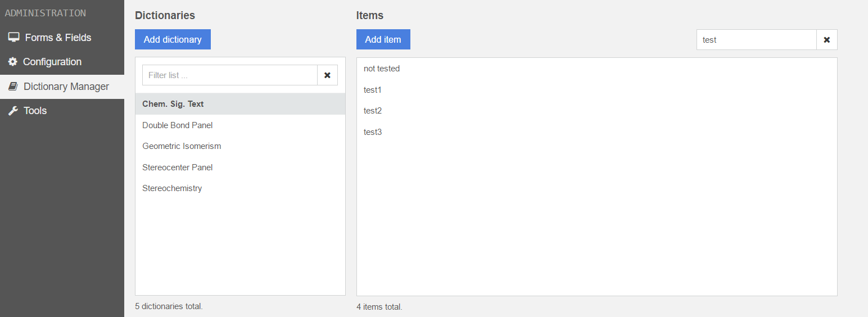Select the "test2" item

[x=373, y=111]
